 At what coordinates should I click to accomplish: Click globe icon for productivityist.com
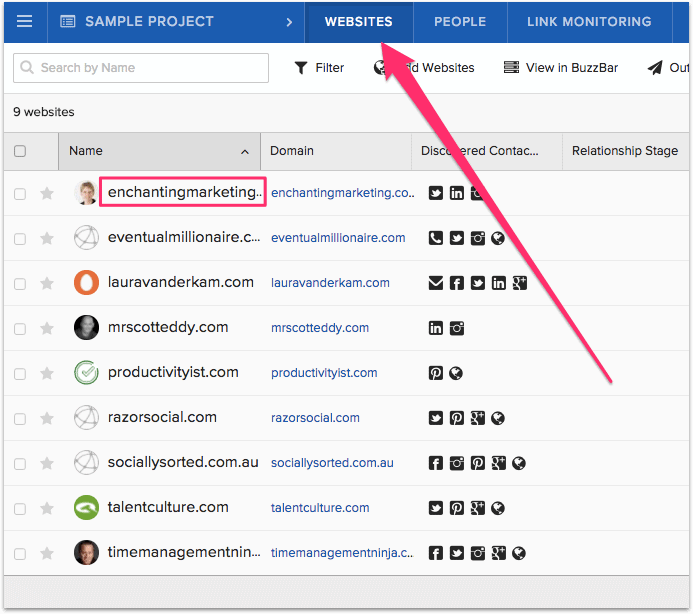tap(456, 373)
